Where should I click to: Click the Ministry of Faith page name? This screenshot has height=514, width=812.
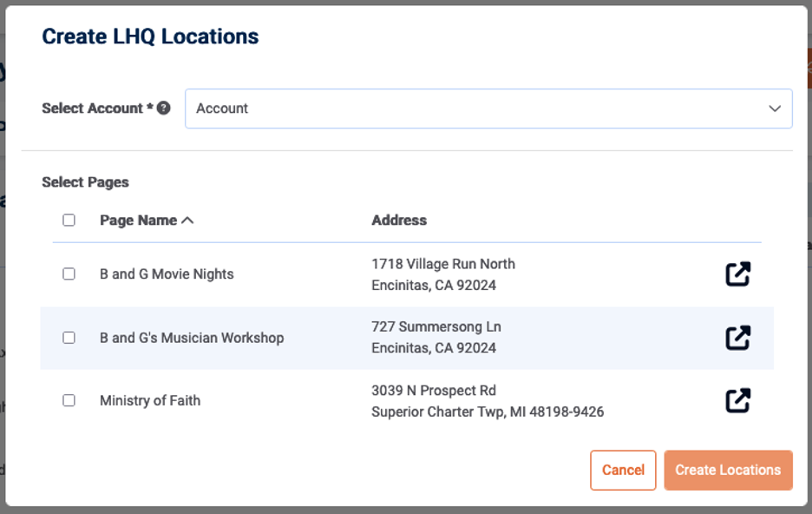click(150, 400)
